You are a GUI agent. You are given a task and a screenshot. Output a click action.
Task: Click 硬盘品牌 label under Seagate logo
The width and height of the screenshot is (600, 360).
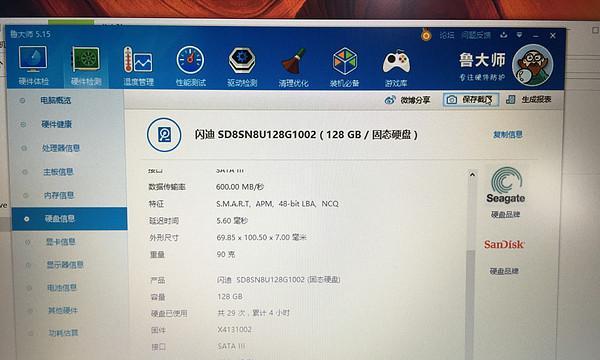pos(505,215)
